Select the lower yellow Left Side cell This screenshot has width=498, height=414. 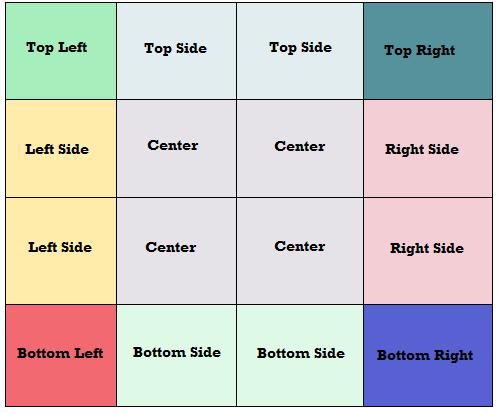pos(61,251)
